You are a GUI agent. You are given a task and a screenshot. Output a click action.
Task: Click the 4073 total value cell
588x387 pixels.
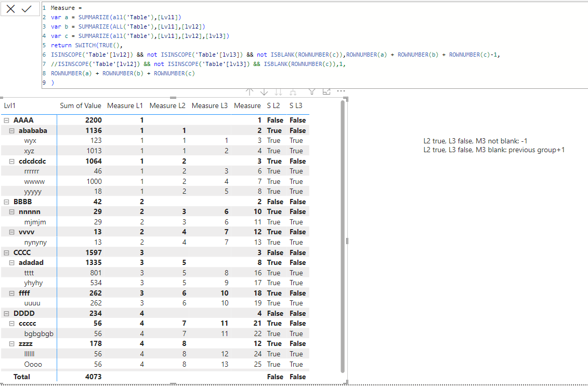click(x=93, y=377)
